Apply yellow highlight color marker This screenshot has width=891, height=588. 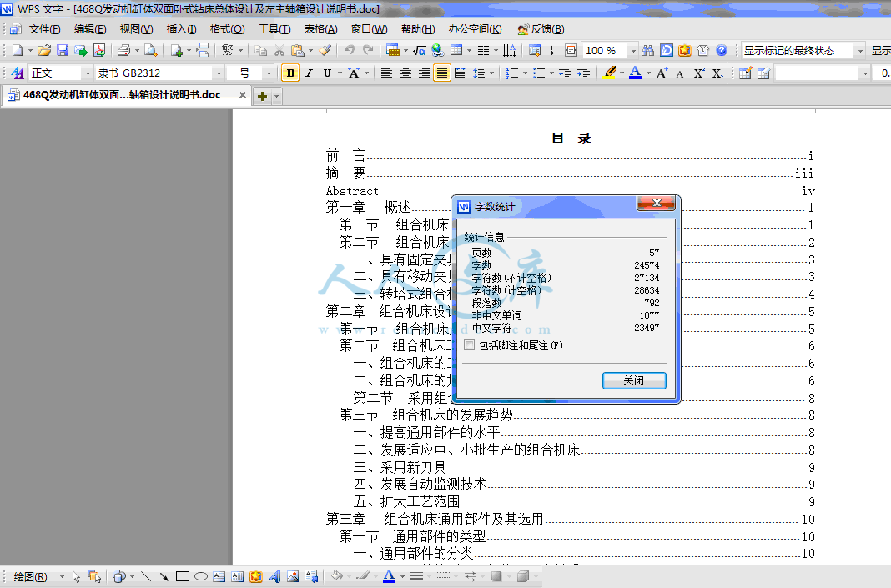[x=610, y=73]
